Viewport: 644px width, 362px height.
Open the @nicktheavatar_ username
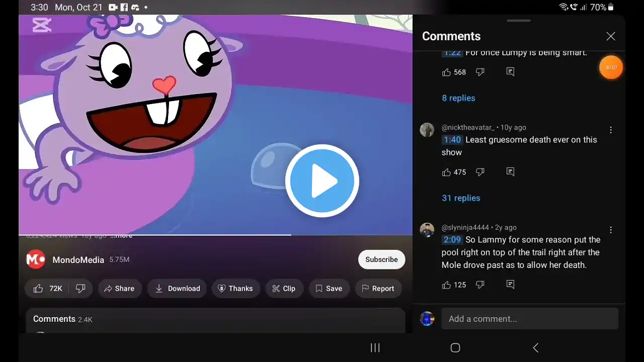click(468, 128)
